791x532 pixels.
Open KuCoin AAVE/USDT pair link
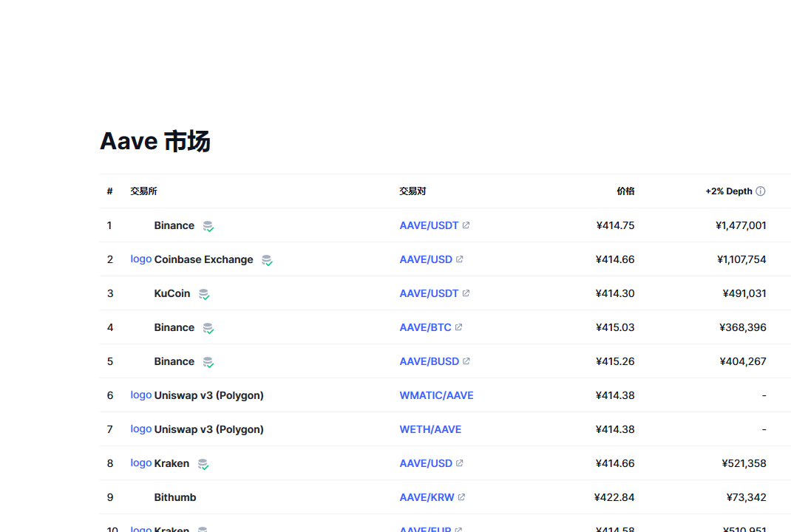tap(429, 293)
